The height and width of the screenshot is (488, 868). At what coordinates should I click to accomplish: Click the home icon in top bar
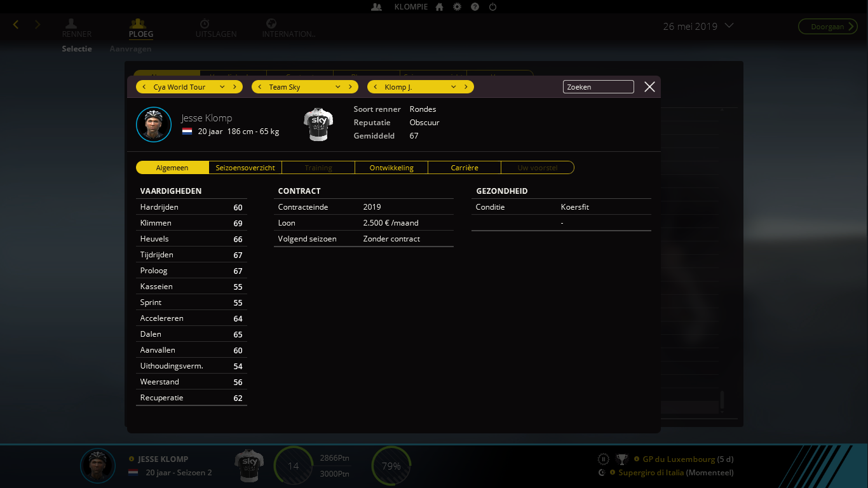440,7
